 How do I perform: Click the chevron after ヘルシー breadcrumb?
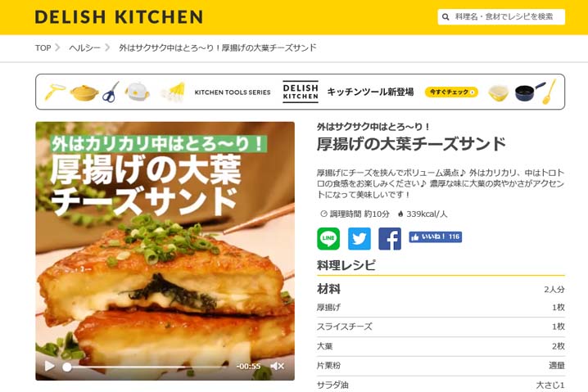point(107,47)
